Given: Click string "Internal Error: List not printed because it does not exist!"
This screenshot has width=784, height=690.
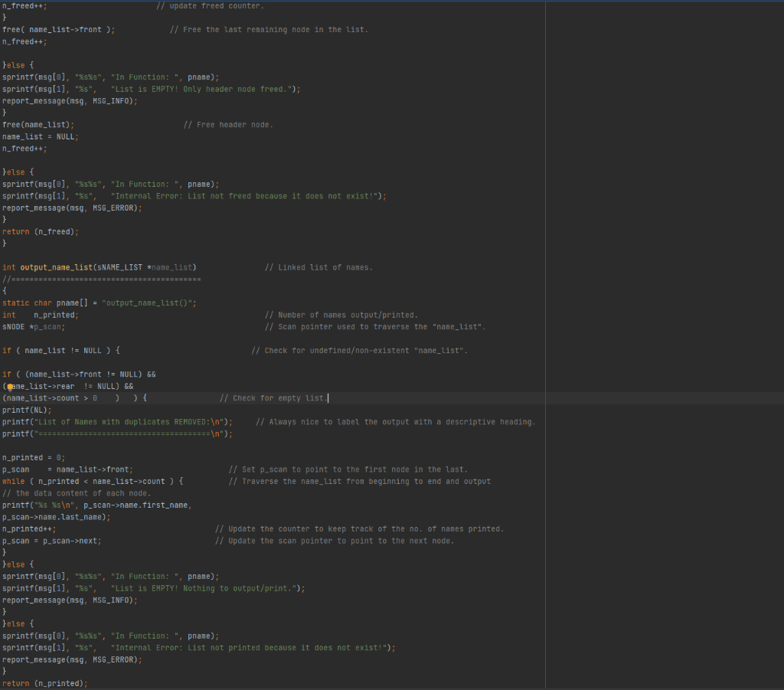Looking at the screenshot, I should (249, 648).
